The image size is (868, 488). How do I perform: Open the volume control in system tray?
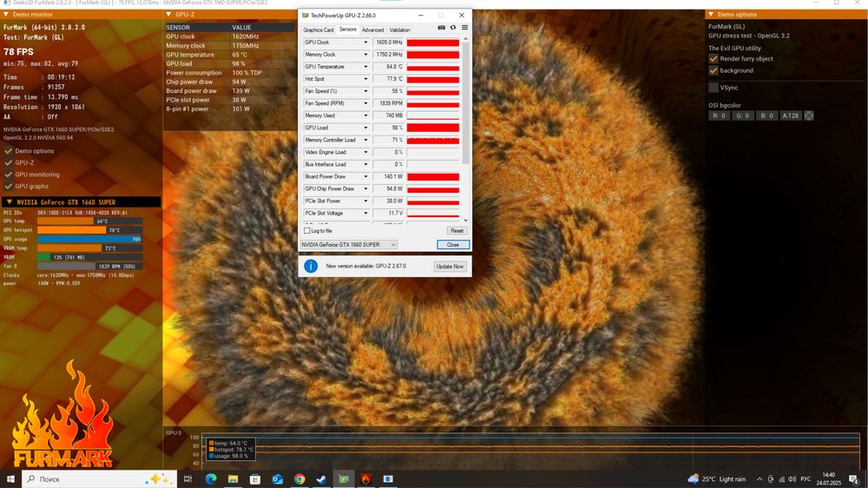tap(792, 479)
